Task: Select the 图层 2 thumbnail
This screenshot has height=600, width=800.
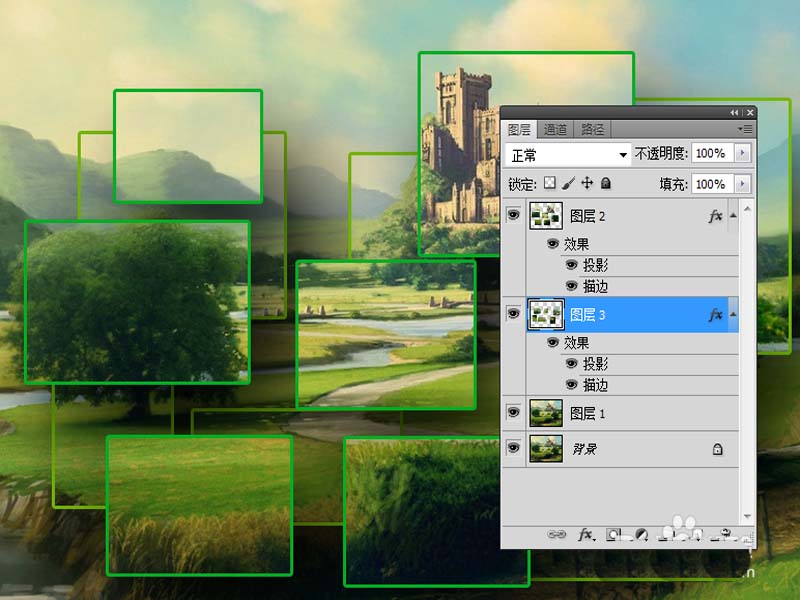Action: click(x=546, y=216)
